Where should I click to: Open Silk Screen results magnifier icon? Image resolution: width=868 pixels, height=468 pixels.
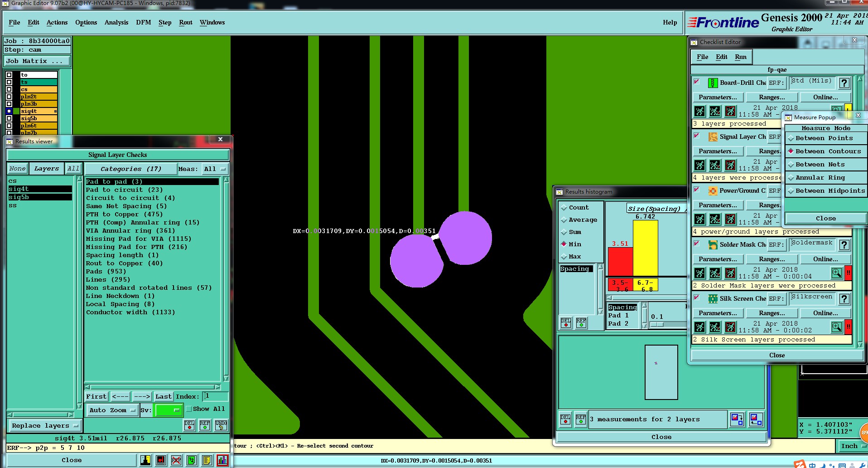(x=837, y=327)
